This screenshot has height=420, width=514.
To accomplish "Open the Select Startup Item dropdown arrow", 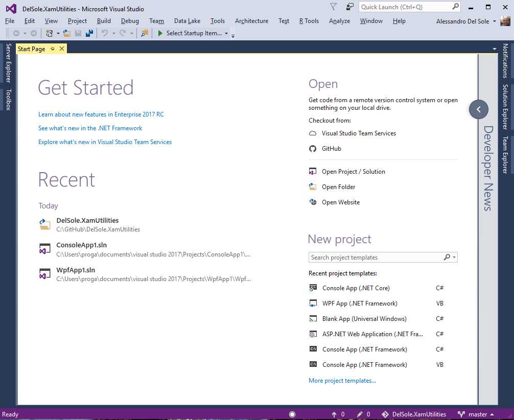I will [226, 33].
